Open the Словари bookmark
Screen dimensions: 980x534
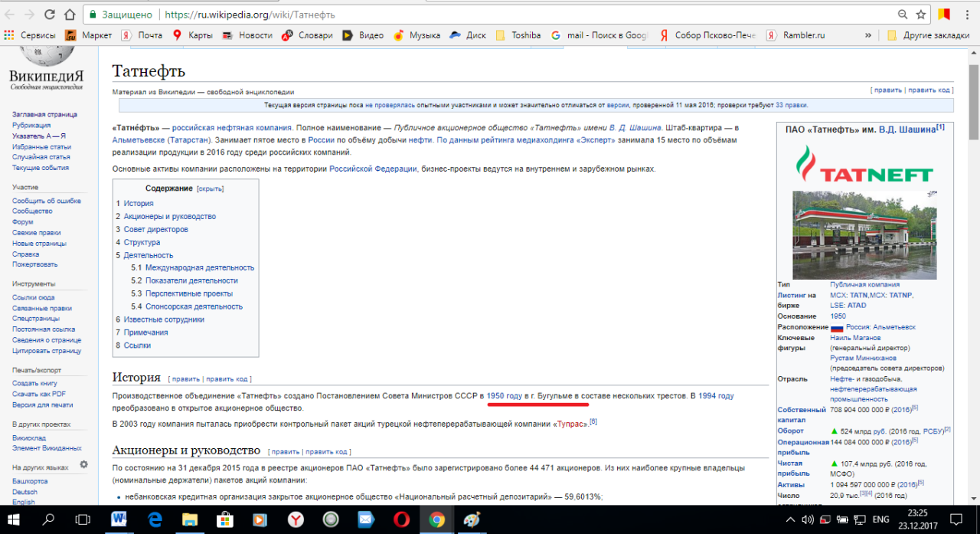pyautogui.click(x=307, y=35)
